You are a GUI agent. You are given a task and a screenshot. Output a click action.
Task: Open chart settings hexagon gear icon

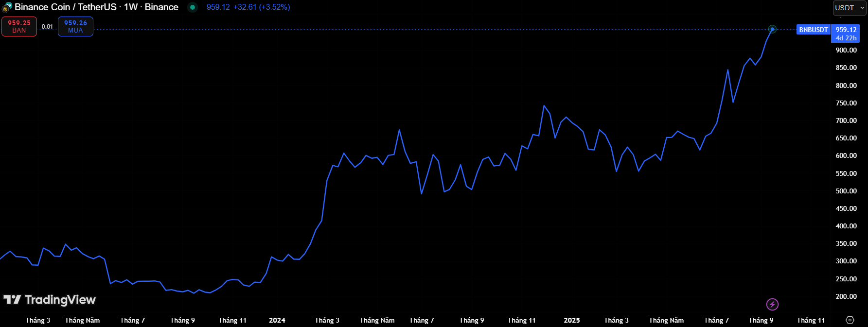(850, 320)
